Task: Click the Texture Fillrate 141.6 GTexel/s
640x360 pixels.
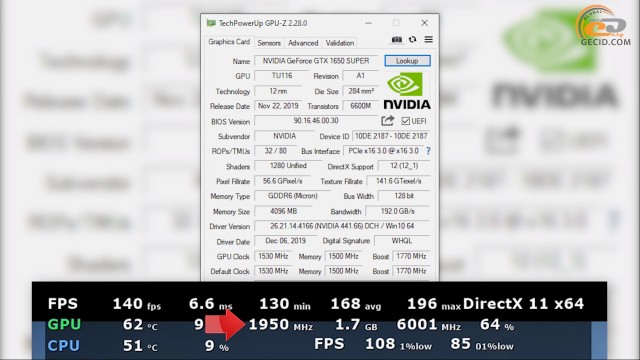Action: pos(398,181)
